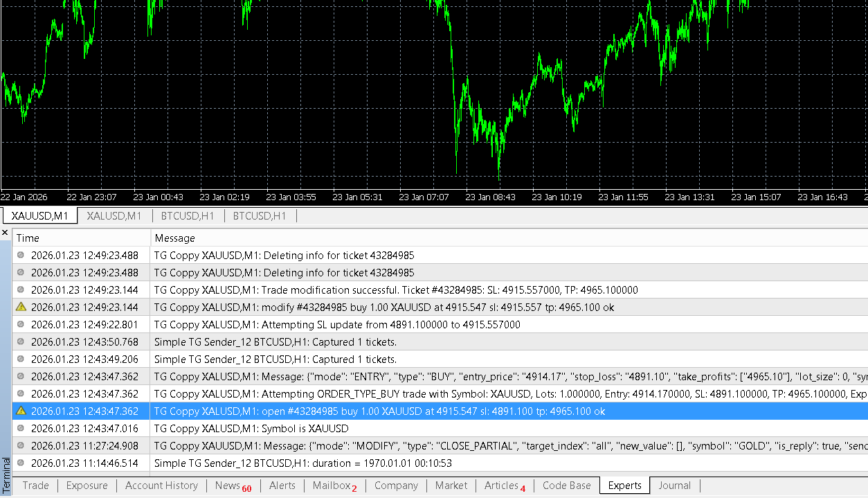The image size is (868, 498).
Task: Select the 'Attempting ORDER_TYPE_BUY trade' message
Action: coord(511,393)
